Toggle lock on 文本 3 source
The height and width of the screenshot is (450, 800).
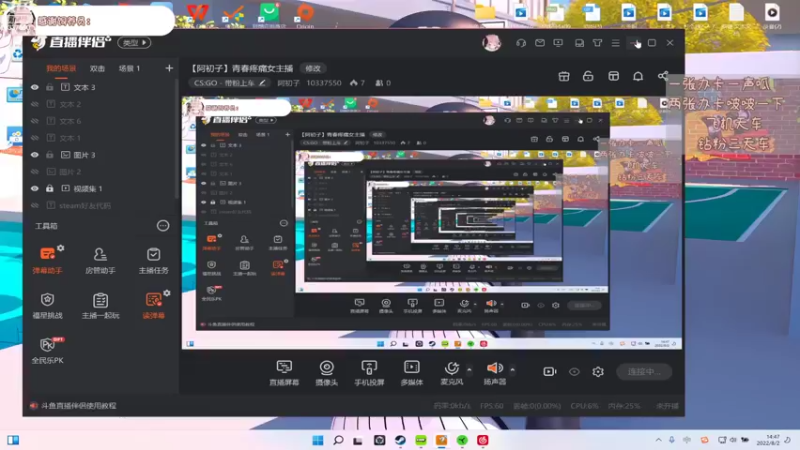[49, 87]
